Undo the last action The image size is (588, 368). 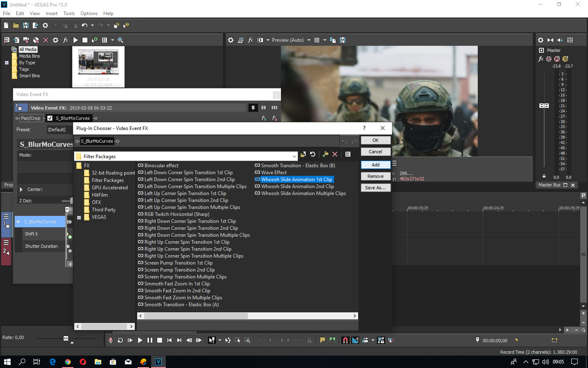tap(85, 25)
